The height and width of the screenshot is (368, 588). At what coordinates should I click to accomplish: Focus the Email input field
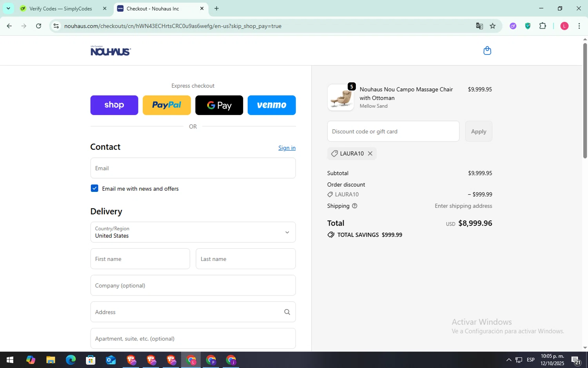(193, 168)
